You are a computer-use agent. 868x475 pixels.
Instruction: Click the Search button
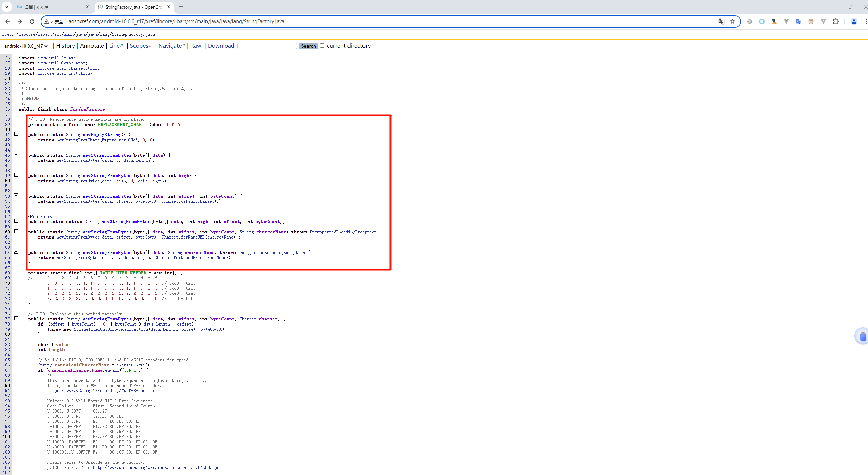click(308, 46)
